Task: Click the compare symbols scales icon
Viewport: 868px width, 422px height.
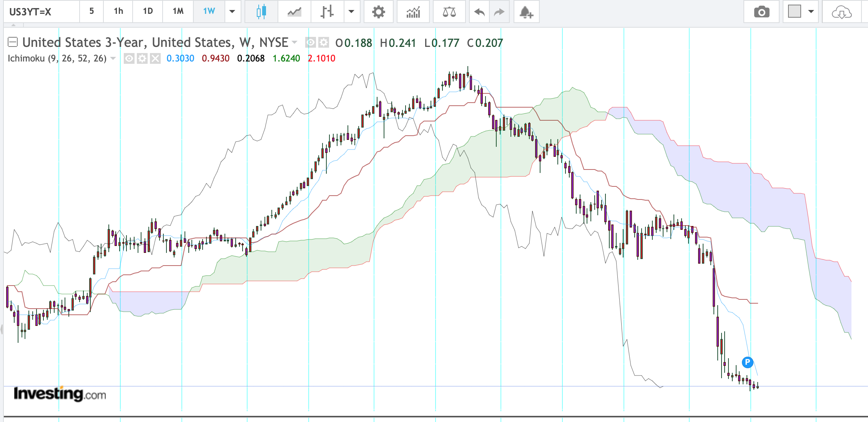Action: point(449,12)
